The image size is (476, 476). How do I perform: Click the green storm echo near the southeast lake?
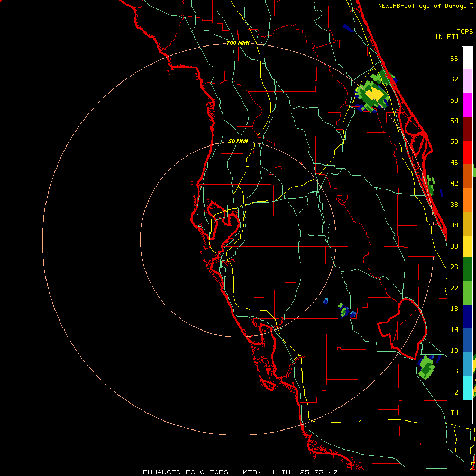(x=426, y=368)
